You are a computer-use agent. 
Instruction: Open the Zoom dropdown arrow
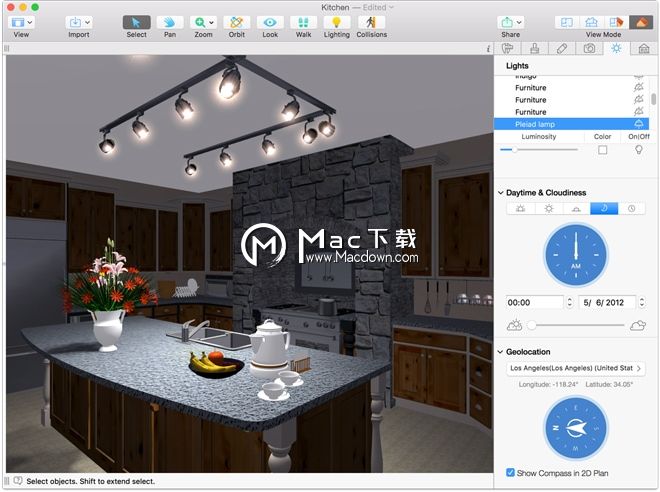click(x=211, y=22)
